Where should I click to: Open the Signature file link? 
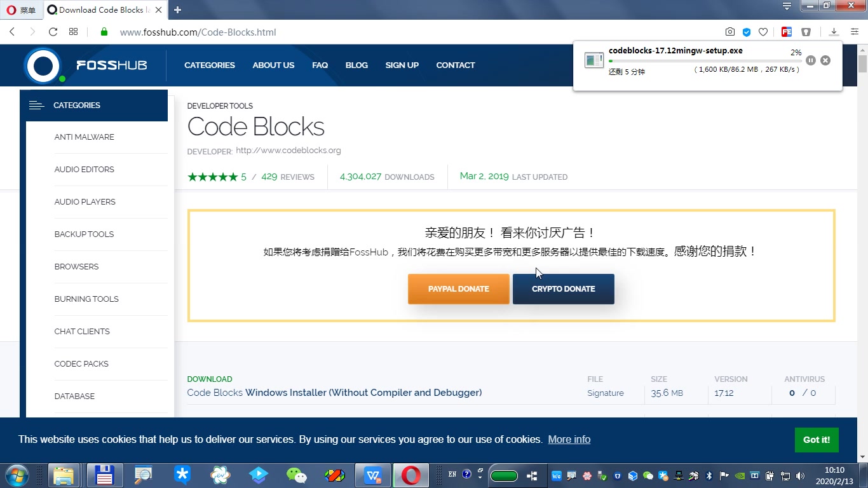[x=606, y=393]
